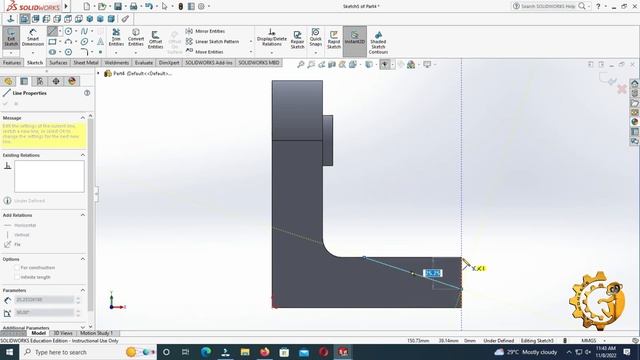Expand the SOLIDWORKS menu flyout arrow
The image size is (640, 360).
pos(66,6)
